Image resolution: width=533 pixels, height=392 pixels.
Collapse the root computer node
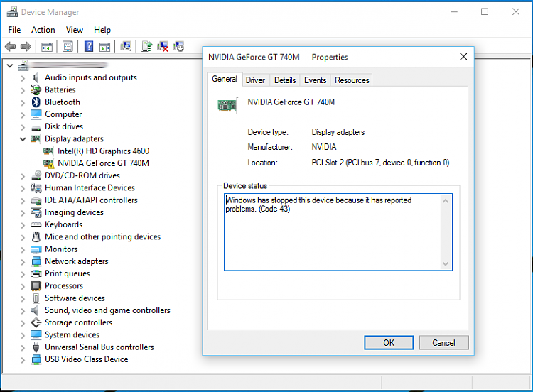tap(10, 65)
